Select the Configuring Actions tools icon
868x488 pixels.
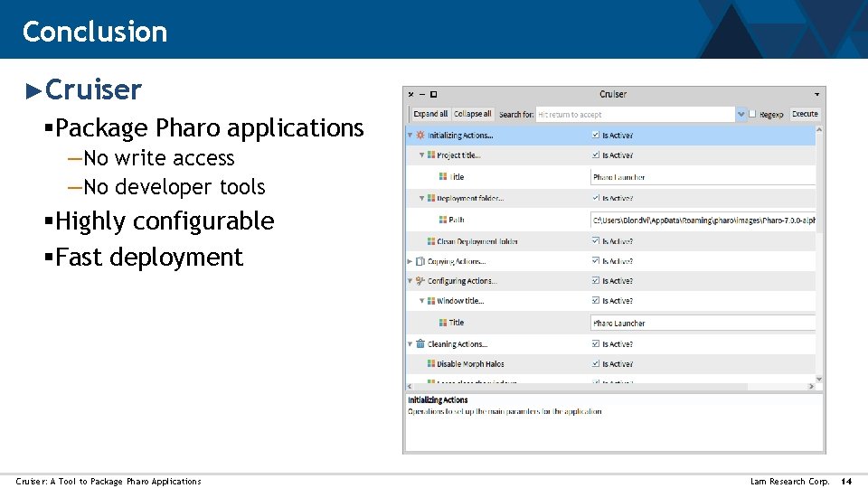click(x=420, y=281)
